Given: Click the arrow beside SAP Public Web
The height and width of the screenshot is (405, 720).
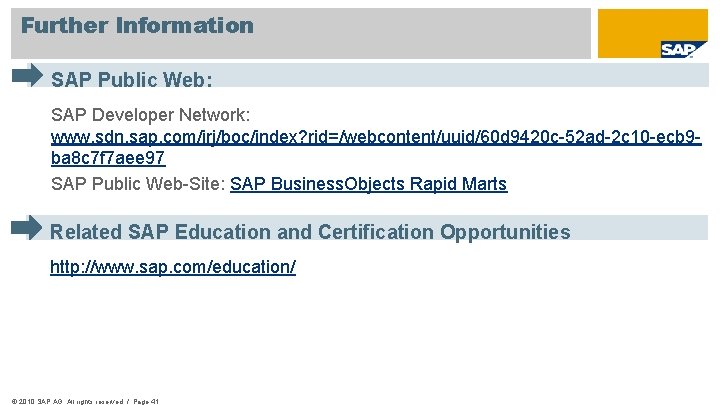Looking at the screenshot, I should (27, 75).
